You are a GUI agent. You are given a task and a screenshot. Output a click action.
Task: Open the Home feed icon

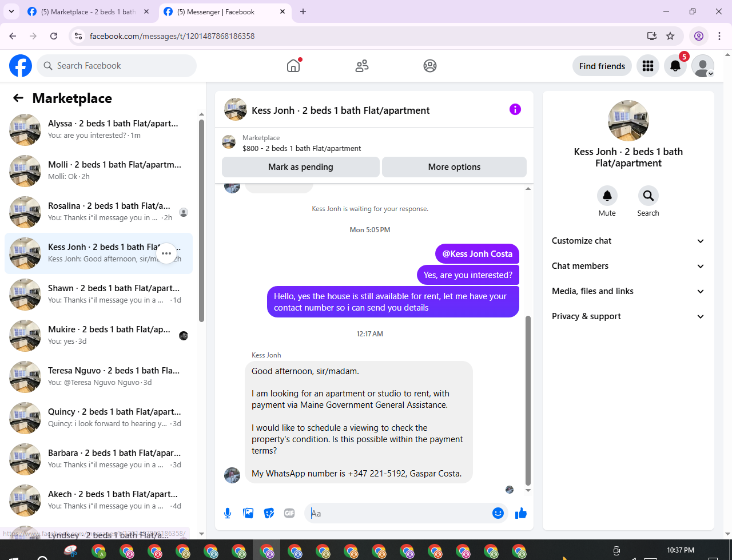coord(293,66)
